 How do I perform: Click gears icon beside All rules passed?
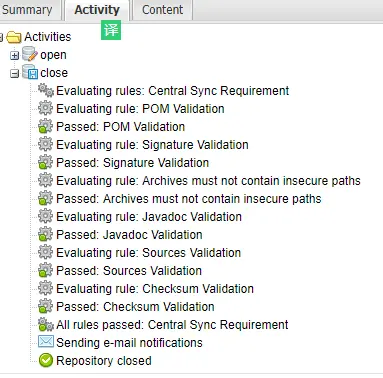coord(46,325)
